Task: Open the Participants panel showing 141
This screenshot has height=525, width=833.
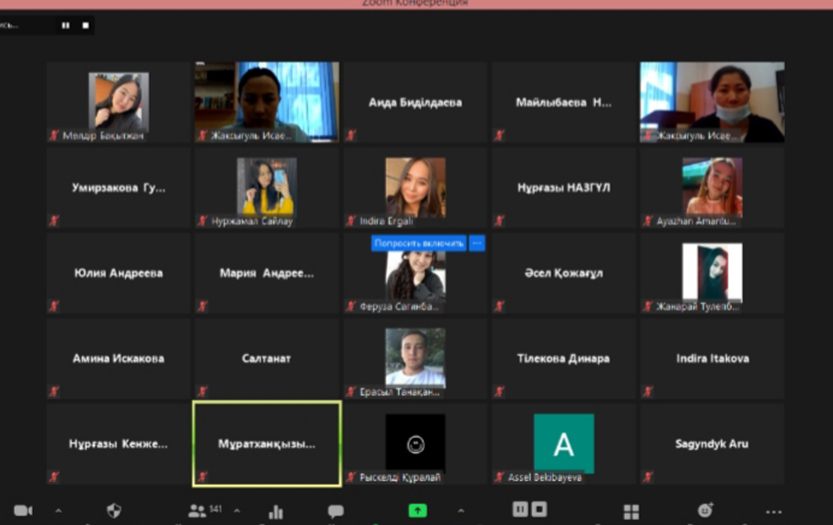Action: pyautogui.click(x=205, y=511)
